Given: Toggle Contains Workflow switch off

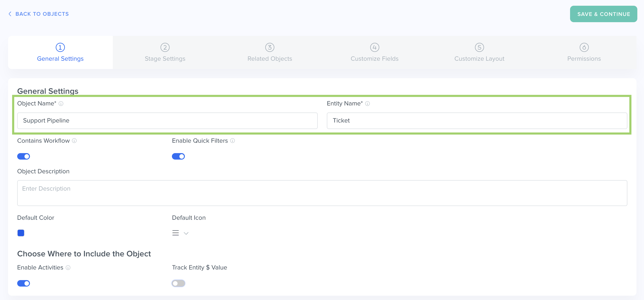Looking at the screenshot, I should (x=23, y=156).
